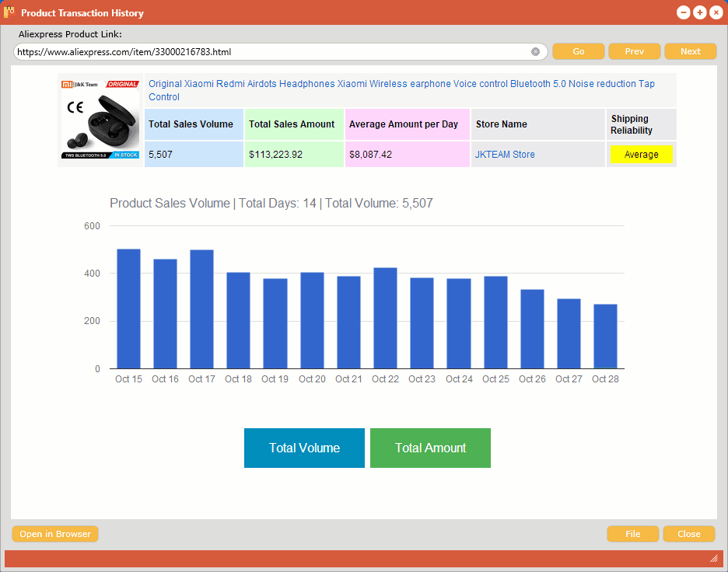
Task: Click the yellow Average shipping reliability badge
Action: [x=641, y=155]
